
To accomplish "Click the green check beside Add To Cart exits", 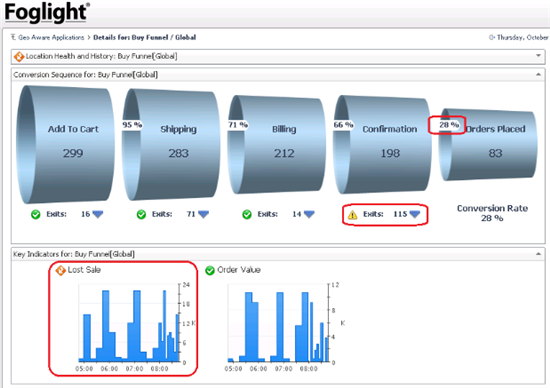I will [36, 214].
